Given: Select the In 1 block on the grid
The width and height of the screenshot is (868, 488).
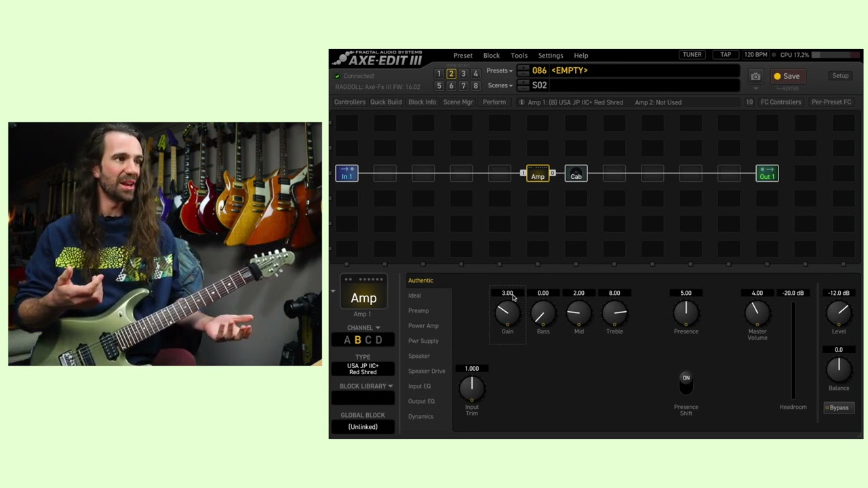Looking at the screenshot, I should click(x=347, y=174).
